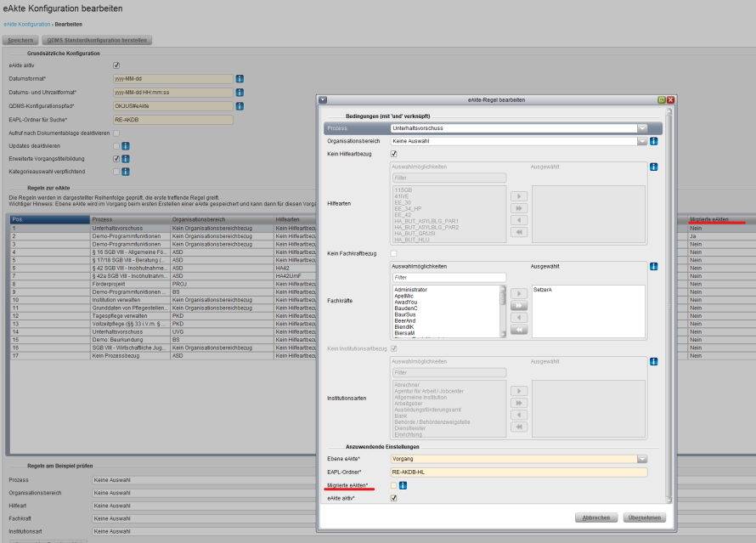Open info icon next to Datumsformat field
The height and width of the screenshot is (543, 756).
pyautogui.click(x=240, y=79)
